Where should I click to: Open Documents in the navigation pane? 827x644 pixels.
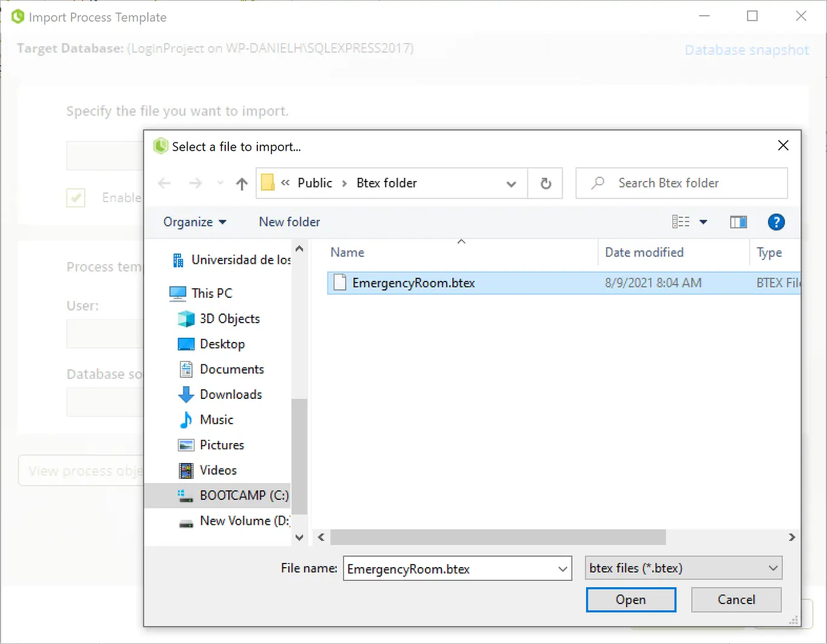point(232,369)
